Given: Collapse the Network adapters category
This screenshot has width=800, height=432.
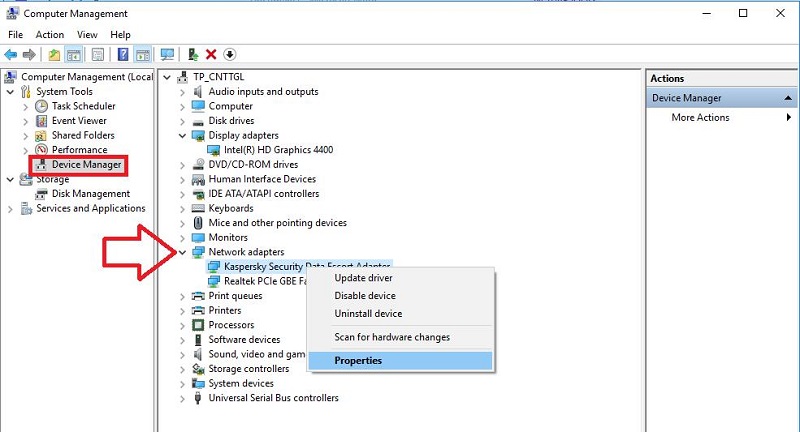Looking at the screenshot, I should click(x=182, y=252).
